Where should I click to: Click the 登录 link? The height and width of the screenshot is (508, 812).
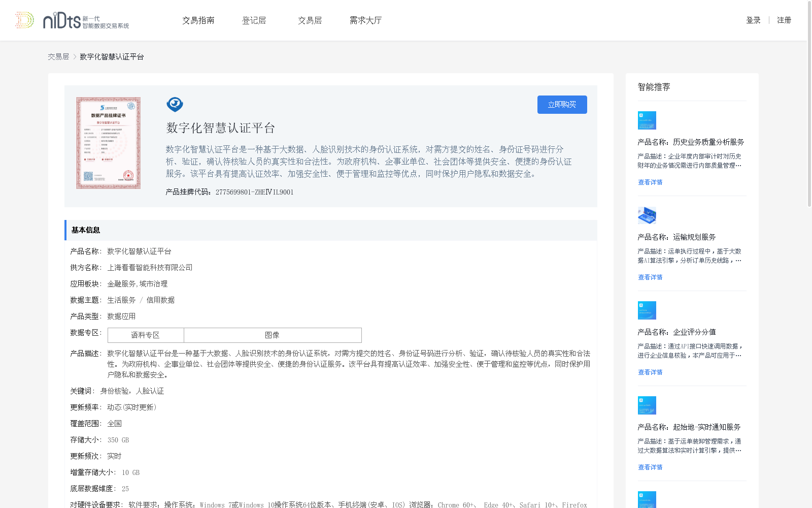pyautogui.click(x=753, y=20)
